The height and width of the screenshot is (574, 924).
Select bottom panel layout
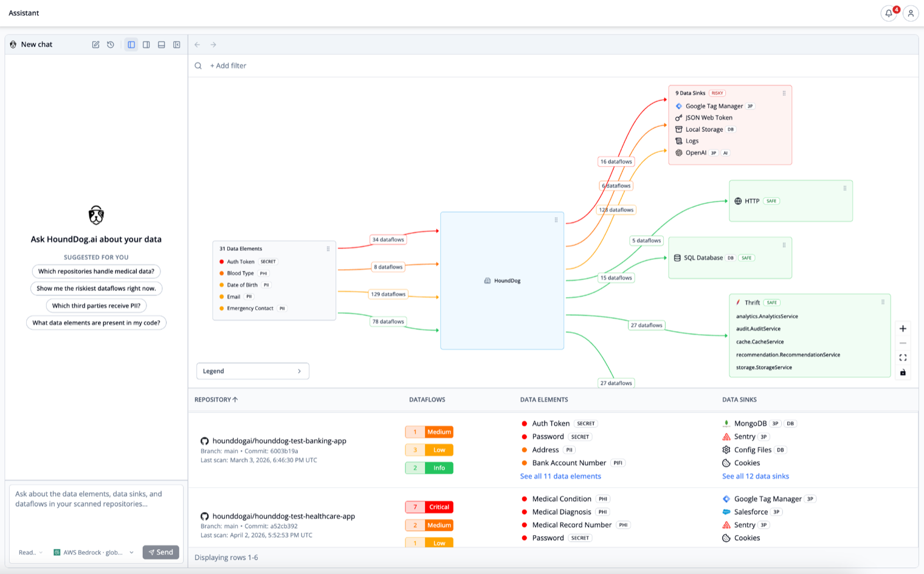(162, 44)
